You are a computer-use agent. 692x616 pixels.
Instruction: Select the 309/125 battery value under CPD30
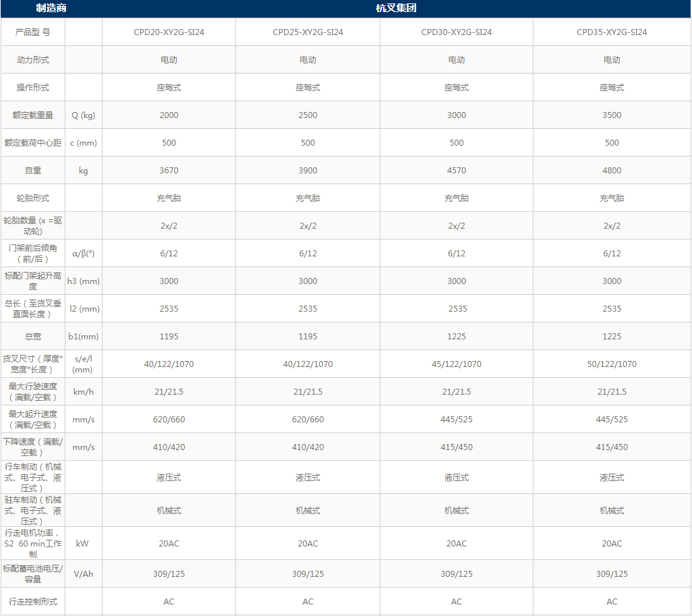coord(457,573)
